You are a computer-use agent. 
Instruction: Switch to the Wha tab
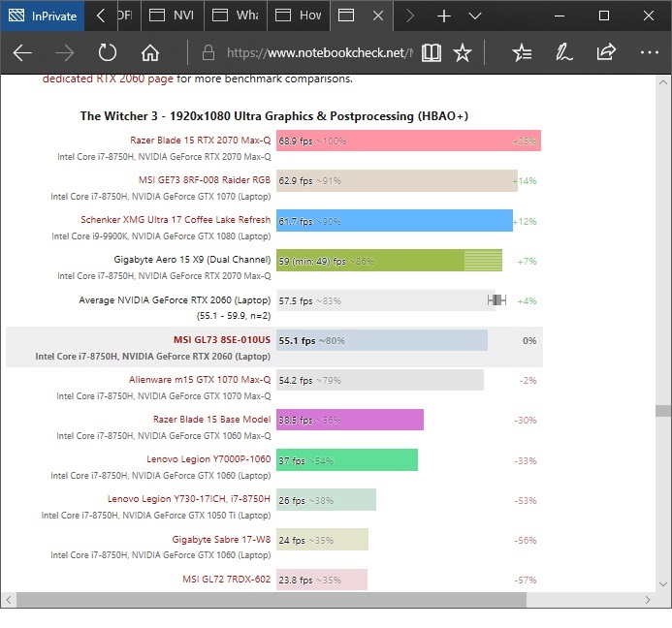point(236,16)
